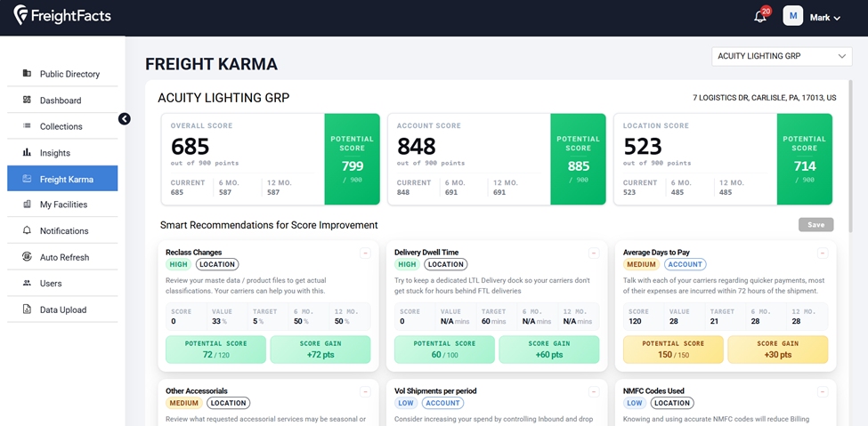Open Public Directory menu item

click(x=62, y=74)
